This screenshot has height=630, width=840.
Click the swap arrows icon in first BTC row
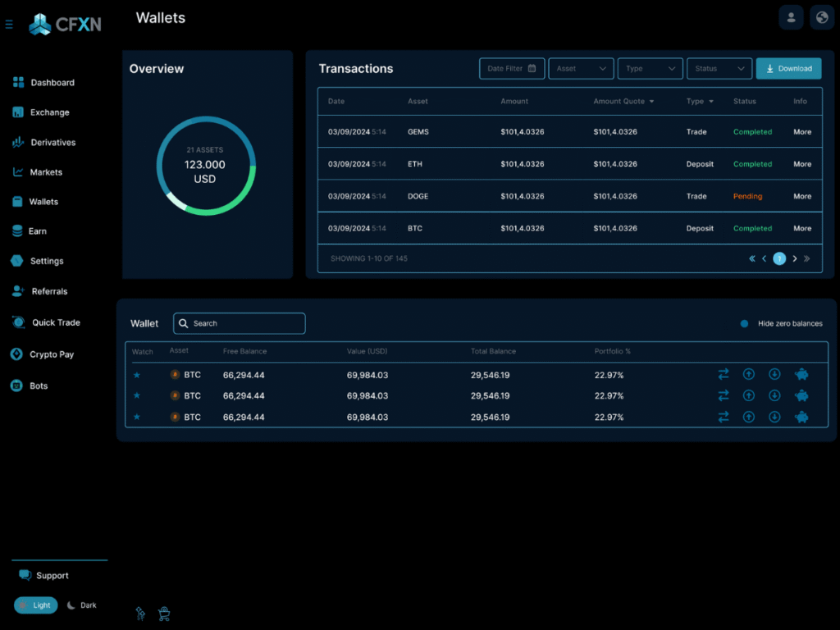click(723, 374)
